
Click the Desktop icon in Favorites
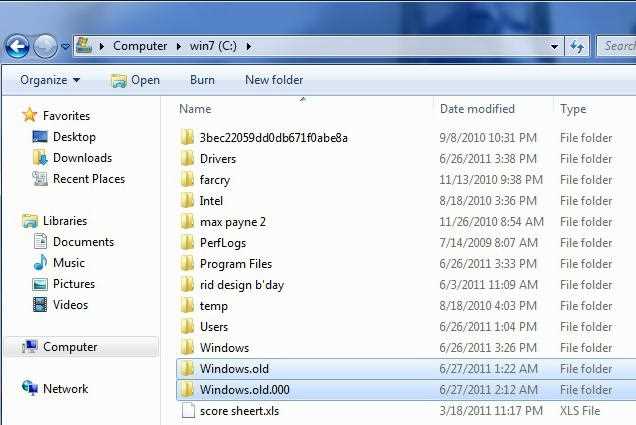[40, 137]
